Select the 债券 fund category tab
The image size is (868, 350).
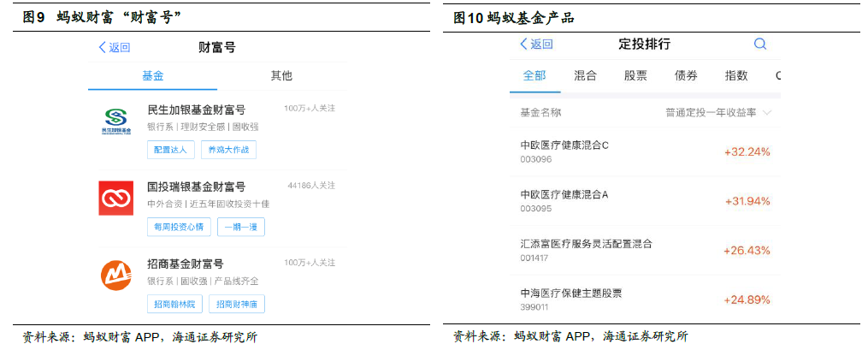pos(686,76)
